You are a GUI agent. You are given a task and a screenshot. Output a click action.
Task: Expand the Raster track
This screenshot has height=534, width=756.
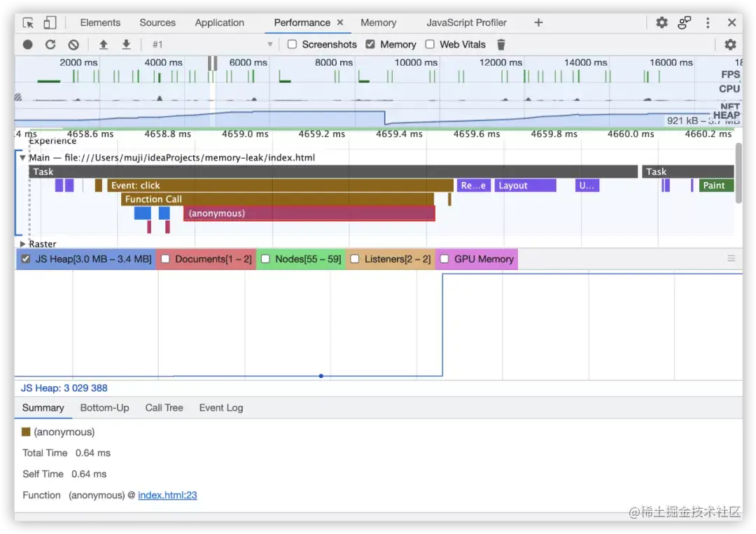click(x=22, y=244)
